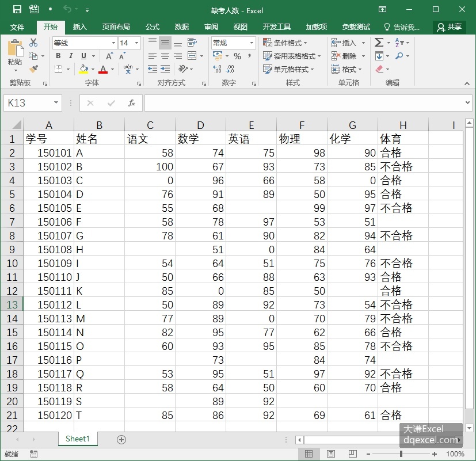This screenshot has height=461, width=476.
Task: Click the Clear eraser icon
Action: [x=379, y=69]
